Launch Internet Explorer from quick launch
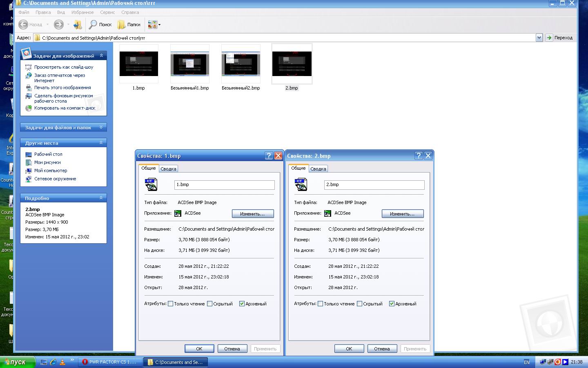Image resolution: width=588 pixels, height=368 pixels. tap(53, 362)
